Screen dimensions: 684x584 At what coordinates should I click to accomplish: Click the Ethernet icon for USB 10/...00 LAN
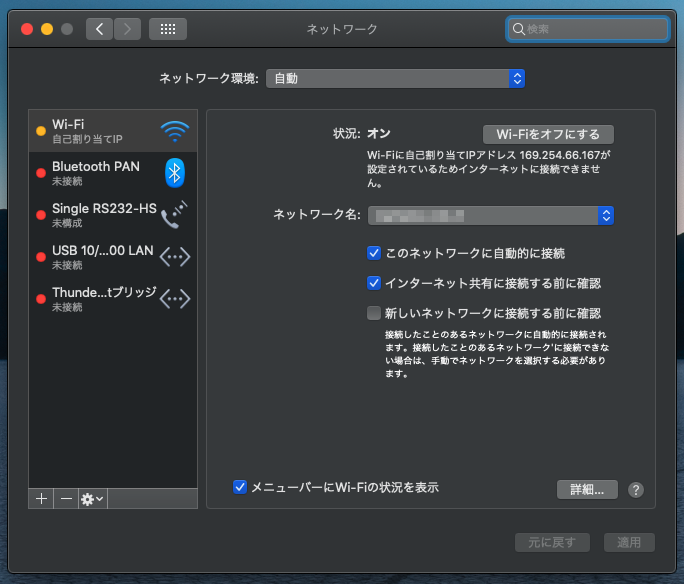coord(175,257)
